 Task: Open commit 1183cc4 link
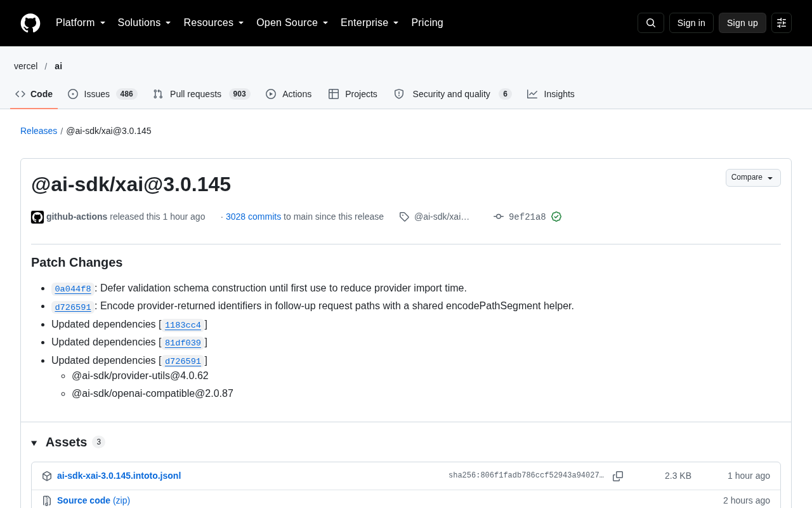[x=183, y=325]
